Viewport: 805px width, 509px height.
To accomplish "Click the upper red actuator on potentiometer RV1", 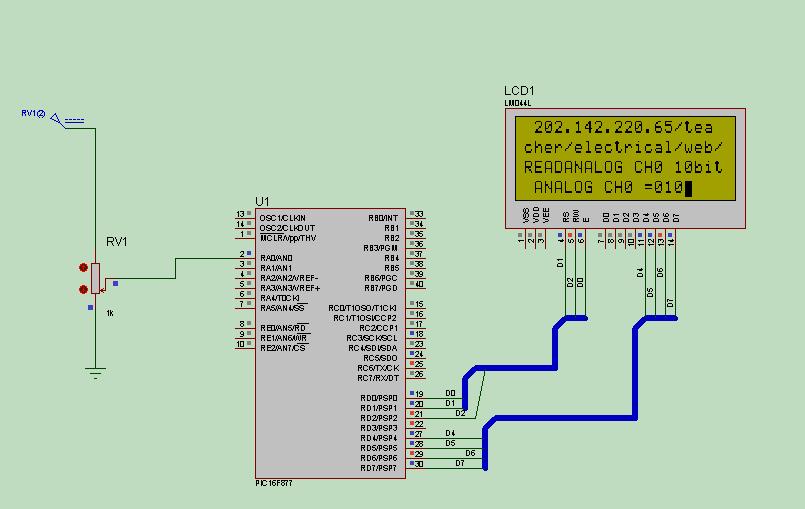I will coord(83,268).
